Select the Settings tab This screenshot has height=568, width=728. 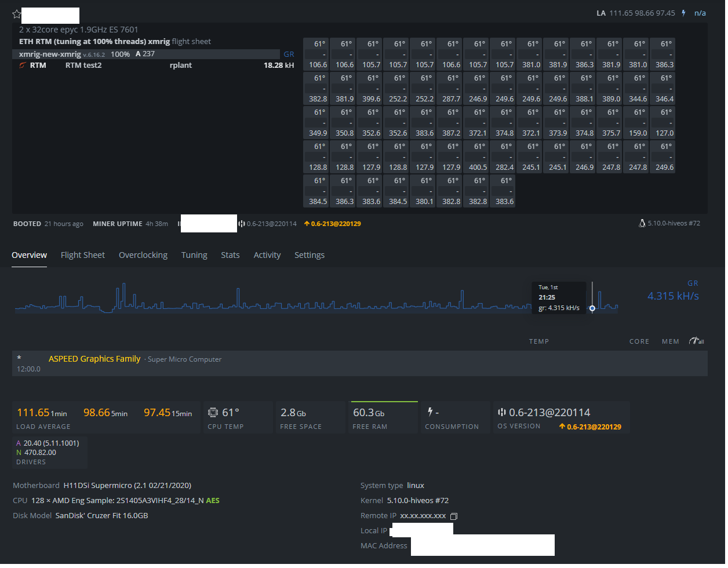[310, 255]
